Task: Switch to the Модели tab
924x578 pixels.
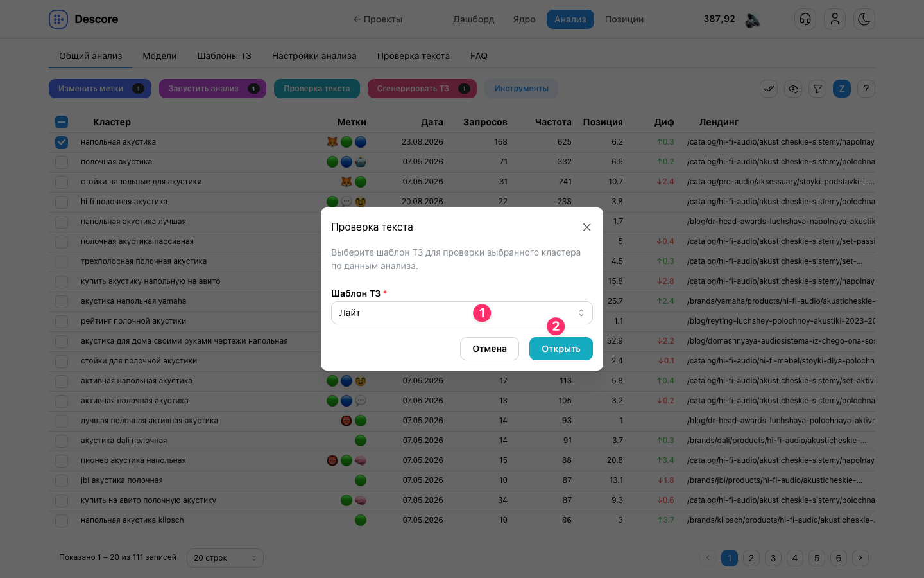Action: 160,56
